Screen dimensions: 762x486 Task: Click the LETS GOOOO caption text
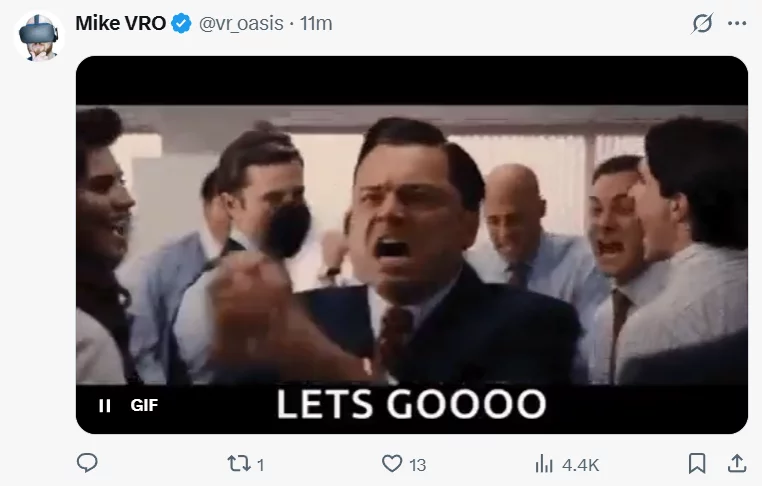click(x=411, y=404)
